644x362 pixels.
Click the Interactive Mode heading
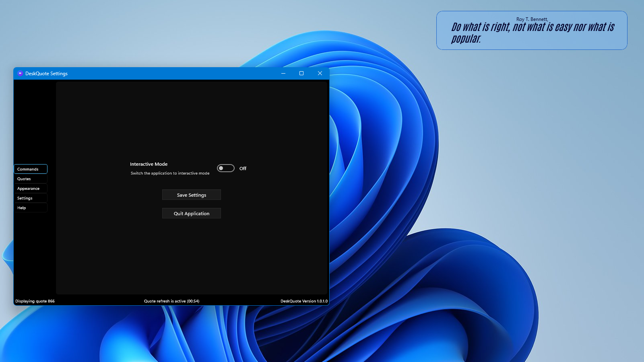coord(149,164)
